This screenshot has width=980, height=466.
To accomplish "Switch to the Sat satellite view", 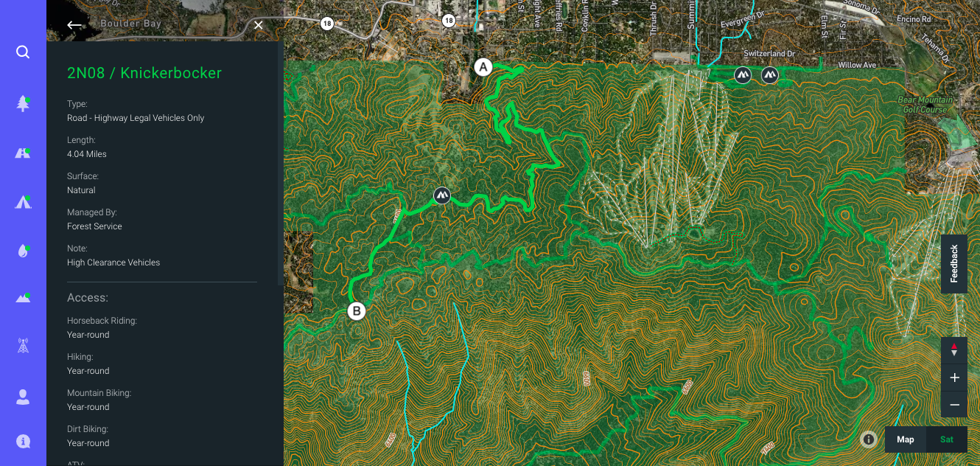I will [x=947, y=439].
